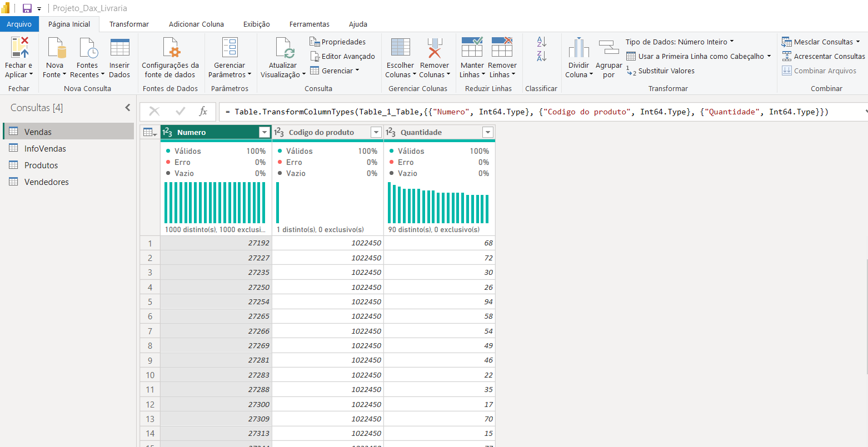868x447 pixels.
Task: Open the Adicionar Coluna tab
Action: (x=196, y=24)
